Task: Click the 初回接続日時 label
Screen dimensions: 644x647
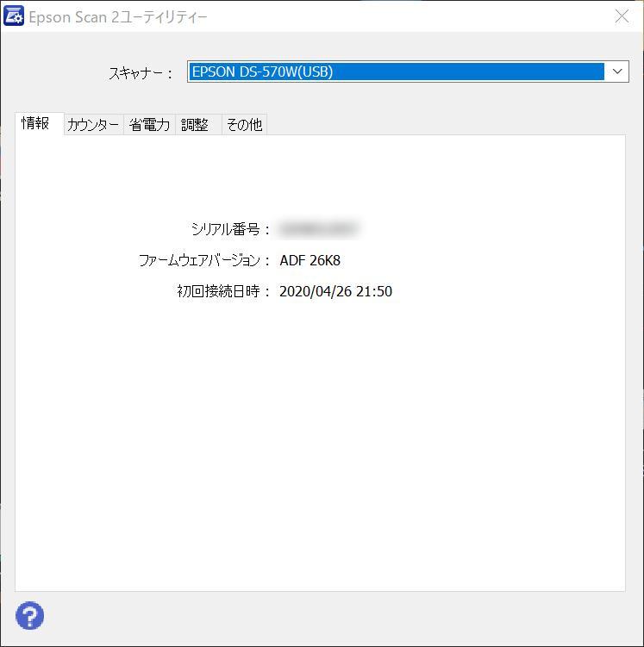Action: [x=223, y=291]
